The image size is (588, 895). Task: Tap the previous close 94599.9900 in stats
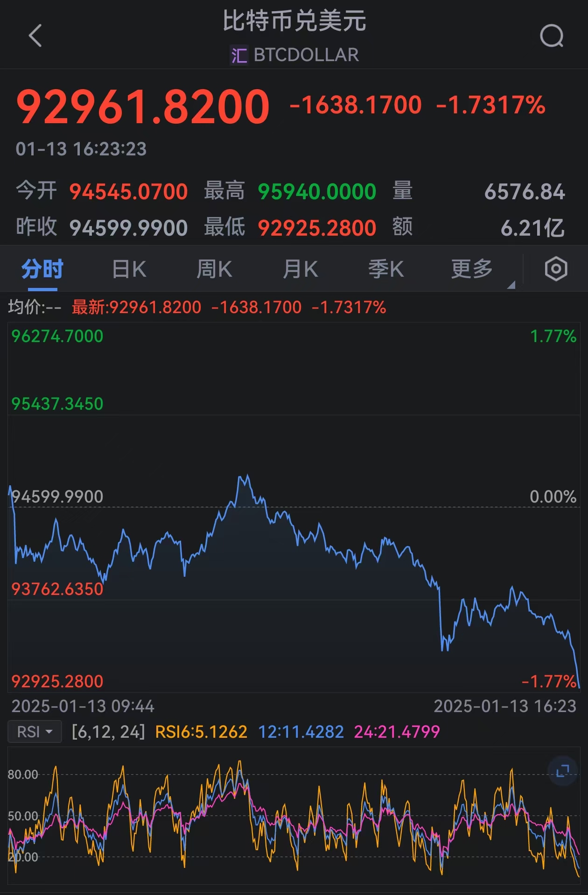[128, 228]
